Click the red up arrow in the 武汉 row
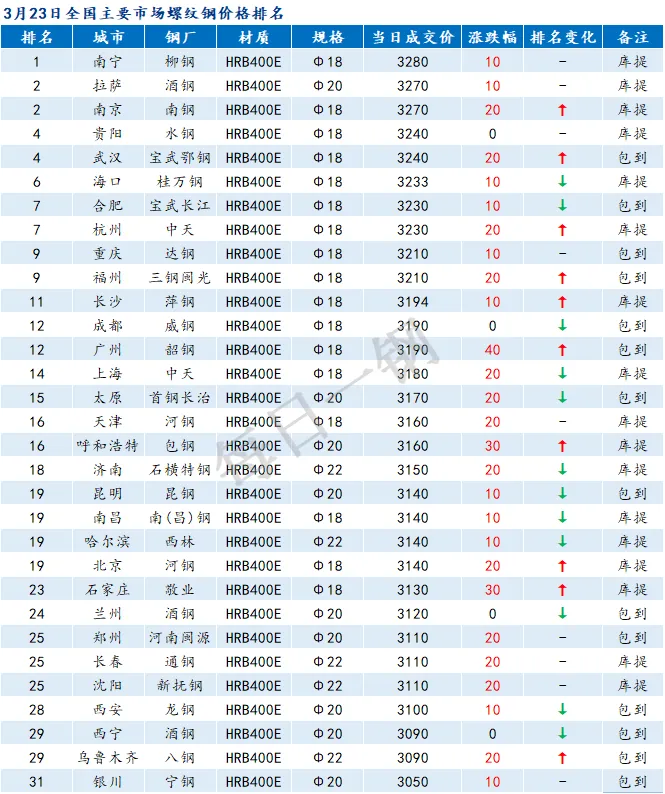 point(562,158)
